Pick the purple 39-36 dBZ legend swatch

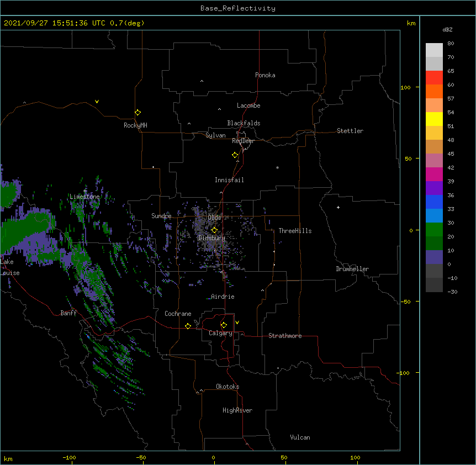[x=434, y=188]
